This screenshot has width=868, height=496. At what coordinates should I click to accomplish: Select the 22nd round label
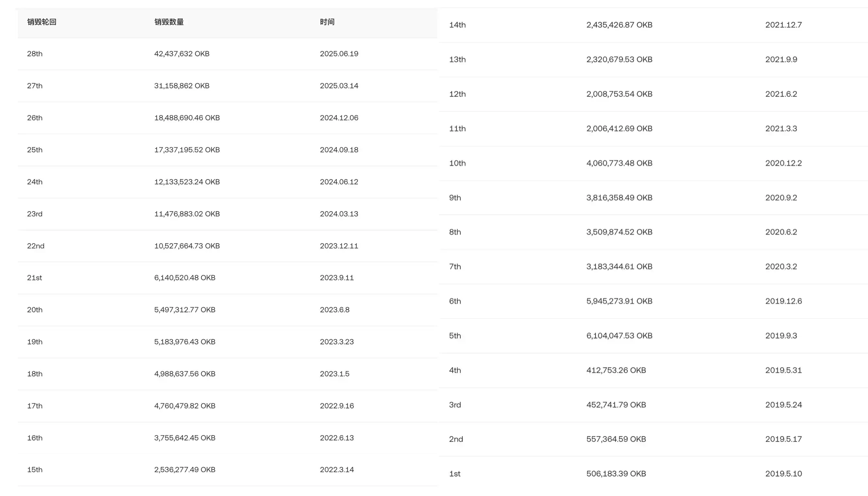coord(36,246)
